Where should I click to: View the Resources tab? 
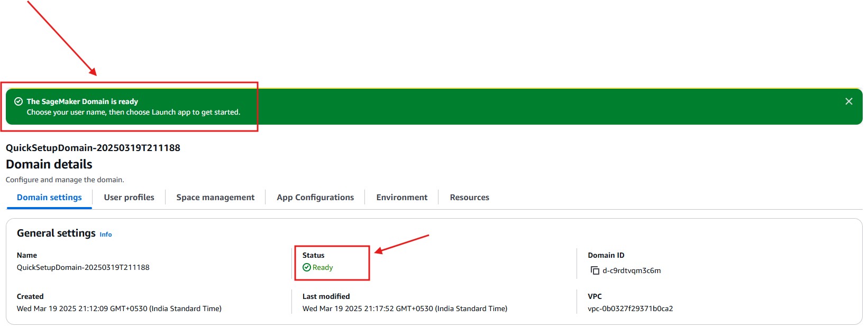[469, 198]
